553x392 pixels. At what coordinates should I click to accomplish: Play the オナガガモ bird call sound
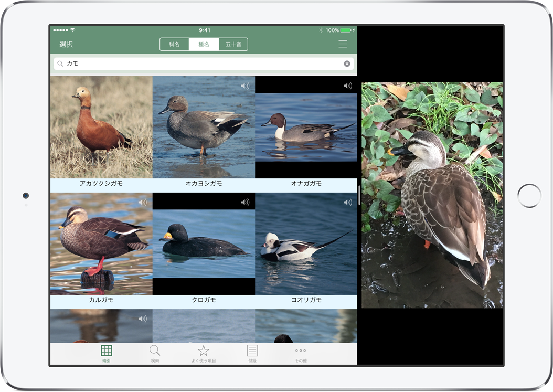click(x=348, y=86)
